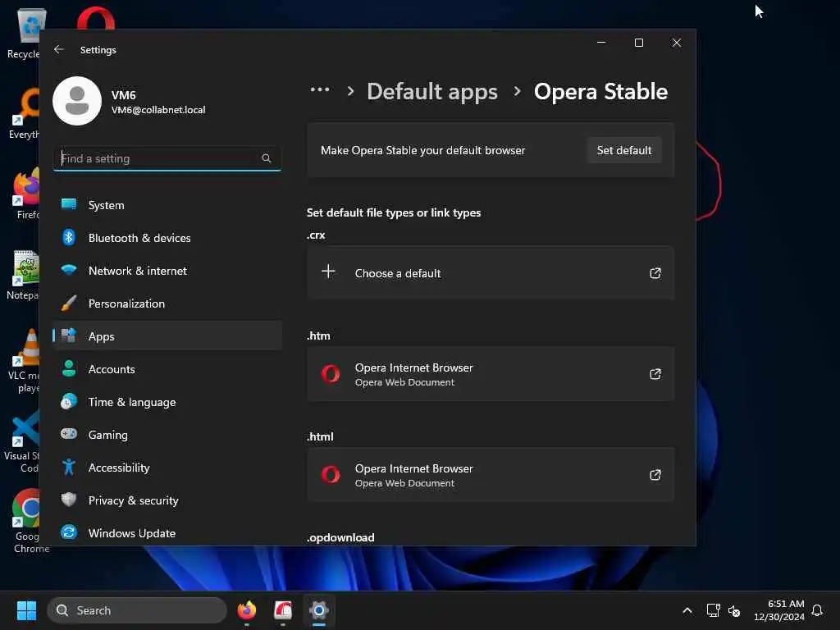Open the Windows Start menu
The width and height of the screenshot is (840, 630).
tap(26, 610)
